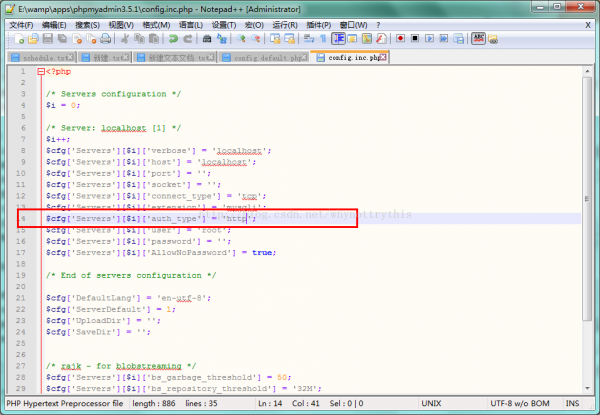Click the INS indicator in status bar
The height and width of the screenshot is (415, 600).
click(x=572, y=403)
